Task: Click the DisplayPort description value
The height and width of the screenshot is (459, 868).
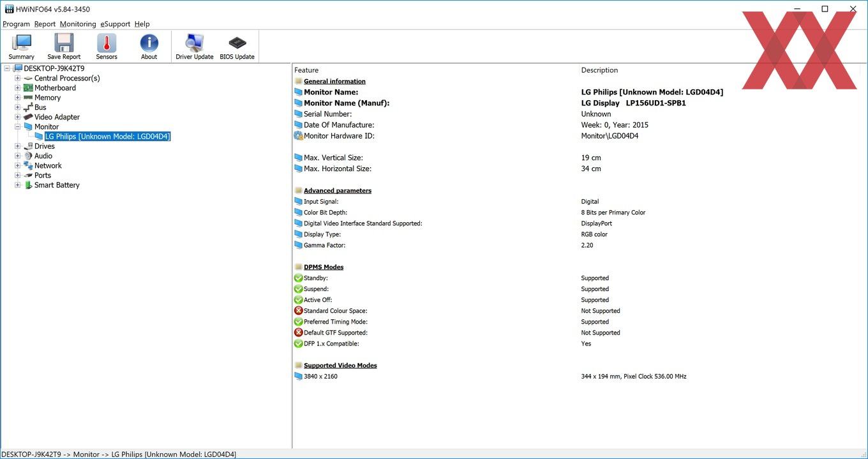Action: (596, 223)
